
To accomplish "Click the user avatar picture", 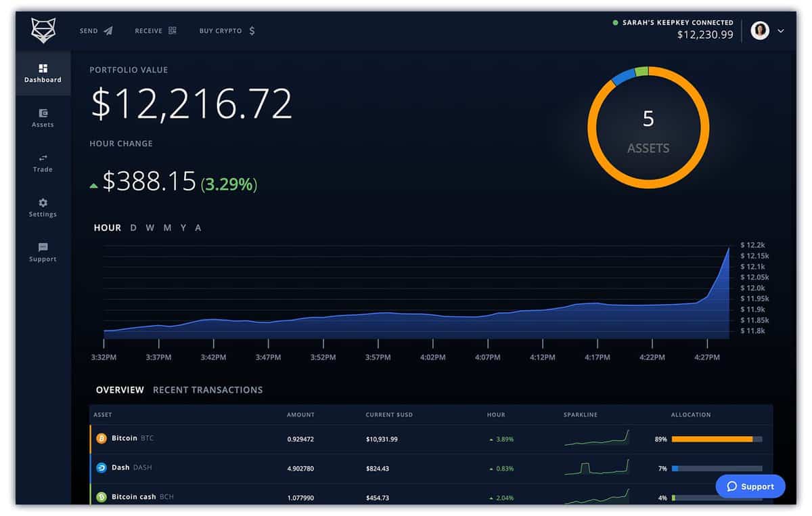I will tap(760, 30).
